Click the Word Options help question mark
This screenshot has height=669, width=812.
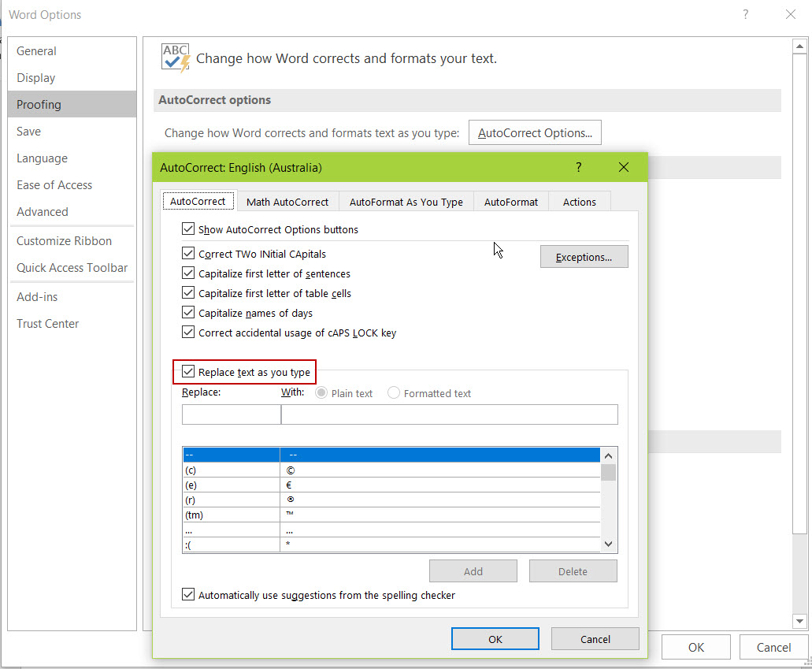(745, 14)
